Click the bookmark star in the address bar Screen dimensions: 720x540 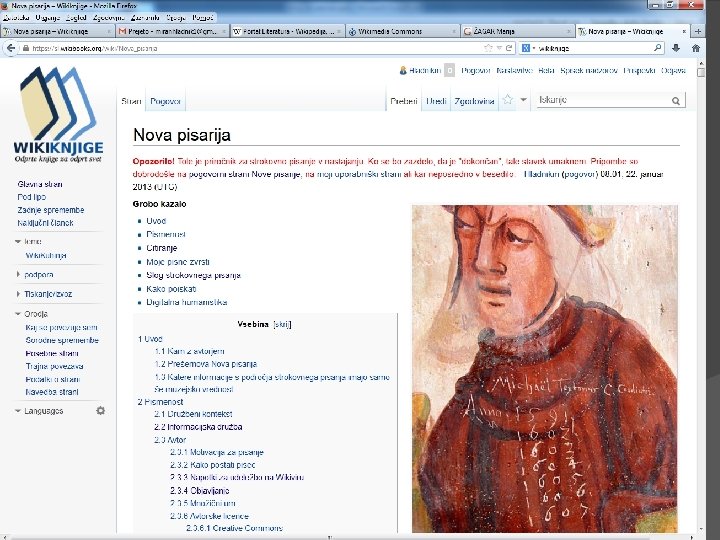click(x=488, y=48)
